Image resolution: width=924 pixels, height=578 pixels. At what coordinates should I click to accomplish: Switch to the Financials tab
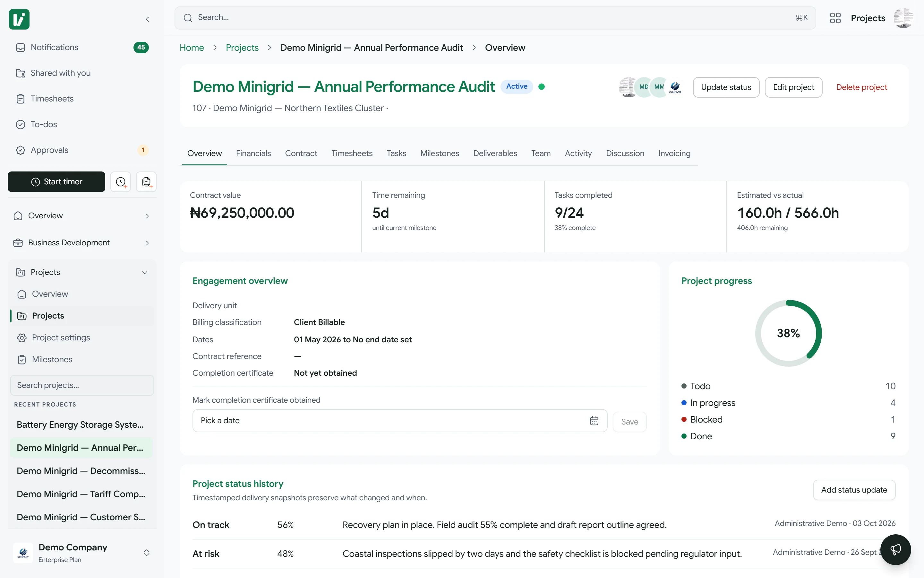253,153
